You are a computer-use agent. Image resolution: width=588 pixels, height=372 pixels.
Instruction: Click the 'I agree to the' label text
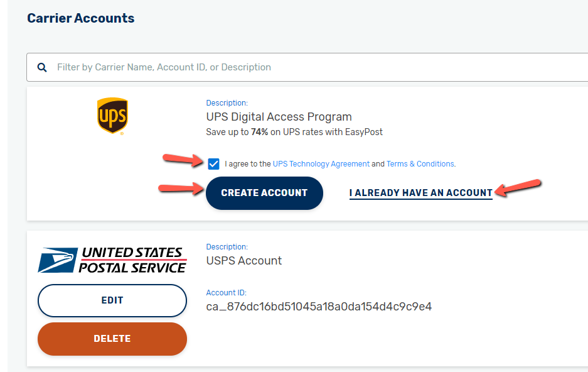247,164
